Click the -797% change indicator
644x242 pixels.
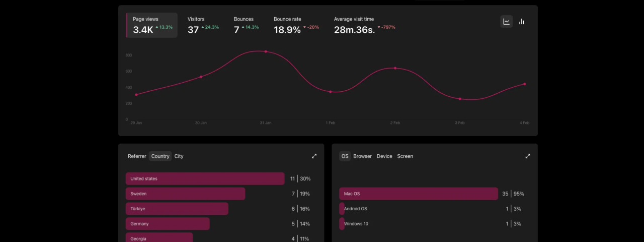[386, 27]
